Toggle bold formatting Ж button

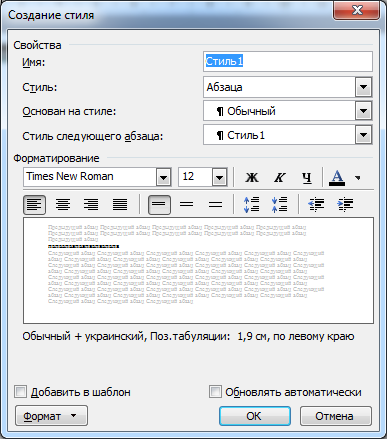252,177
